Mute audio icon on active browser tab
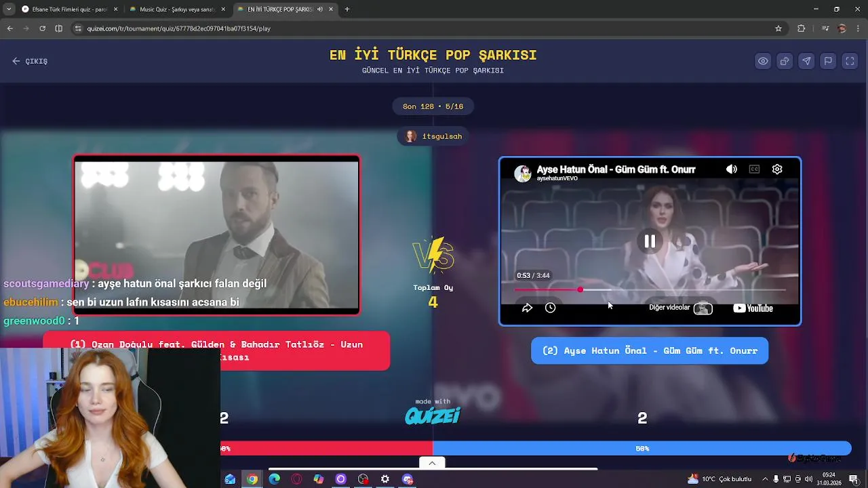This screenshot has width=868, height=488. click(319, 9)
